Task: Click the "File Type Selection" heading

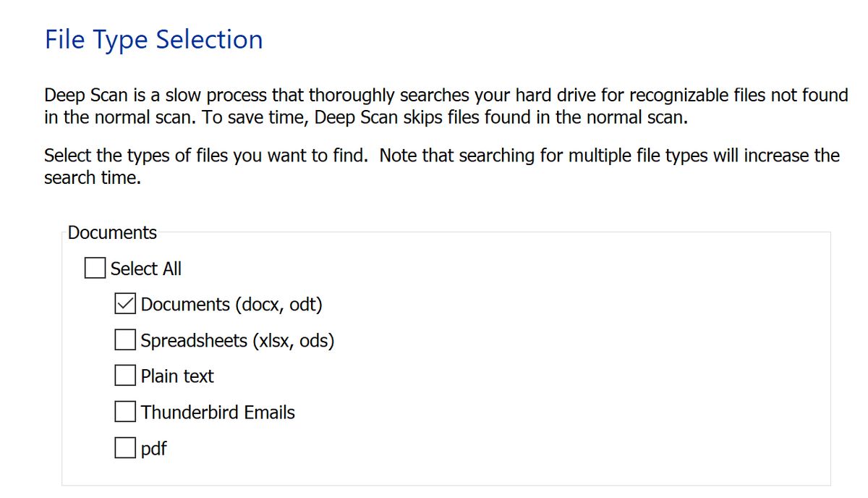Action: pos(153,39)
